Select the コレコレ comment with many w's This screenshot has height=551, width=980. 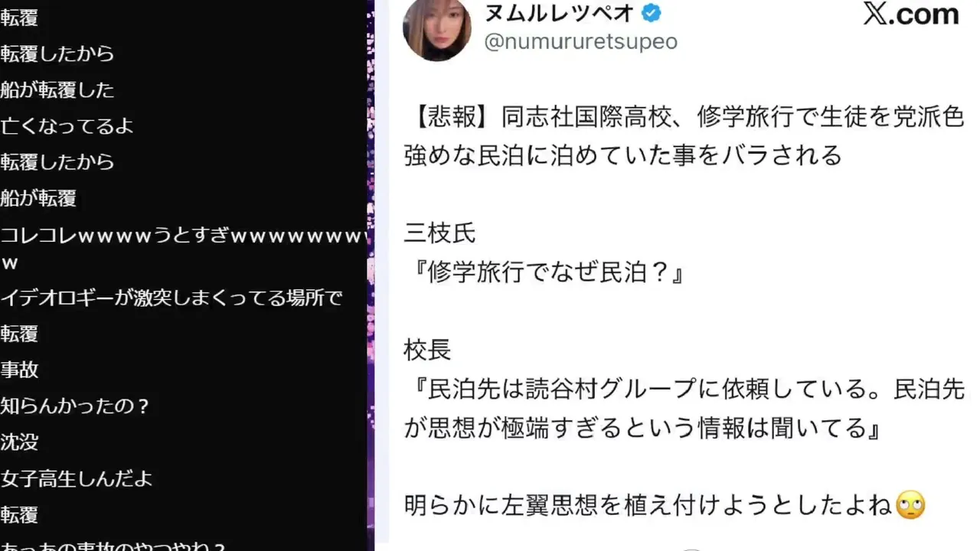pos(184,248)
